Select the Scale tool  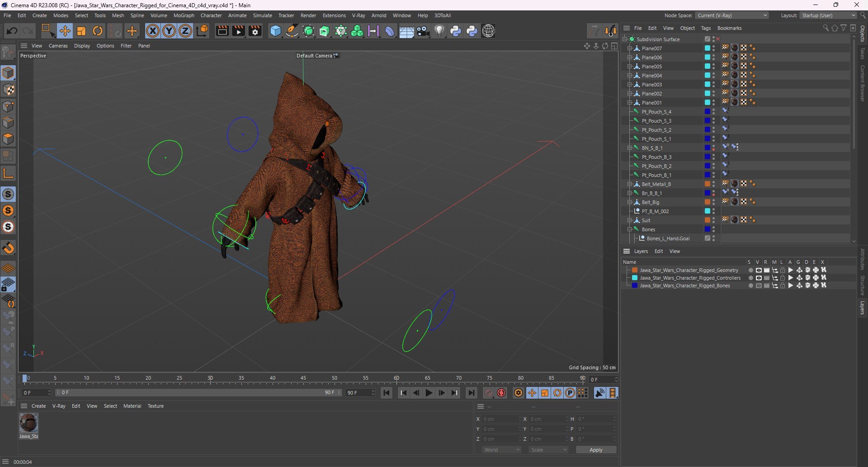click(x=81, y=31)
